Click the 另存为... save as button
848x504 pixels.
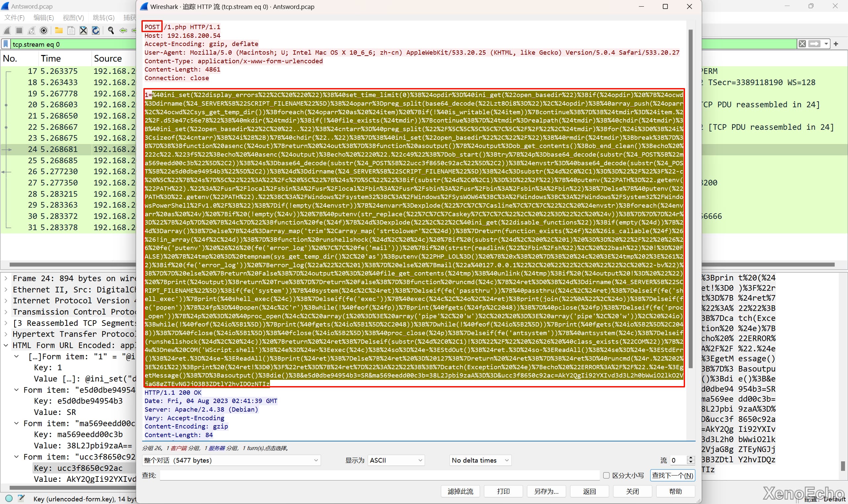546,491
